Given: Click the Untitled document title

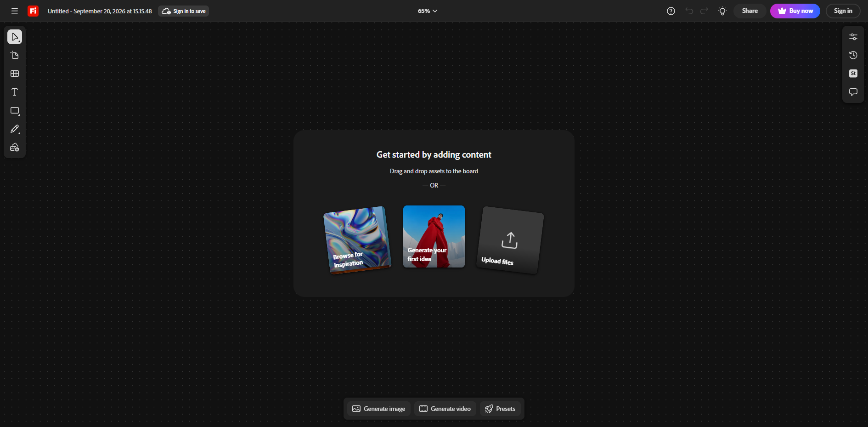Looking at the screenshot, I should point(100,11).
